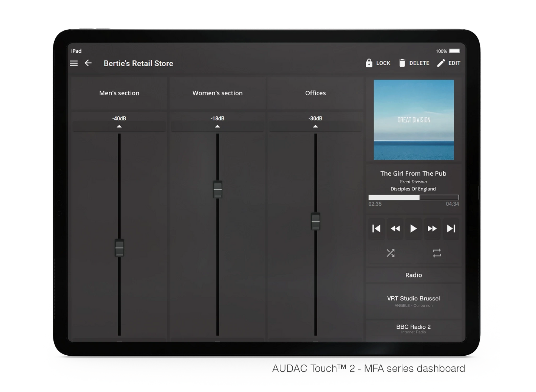Open the hamburger navigation menu
This screenshot has width=536, height=392.
pyautogui.click(x=73, y=63)
